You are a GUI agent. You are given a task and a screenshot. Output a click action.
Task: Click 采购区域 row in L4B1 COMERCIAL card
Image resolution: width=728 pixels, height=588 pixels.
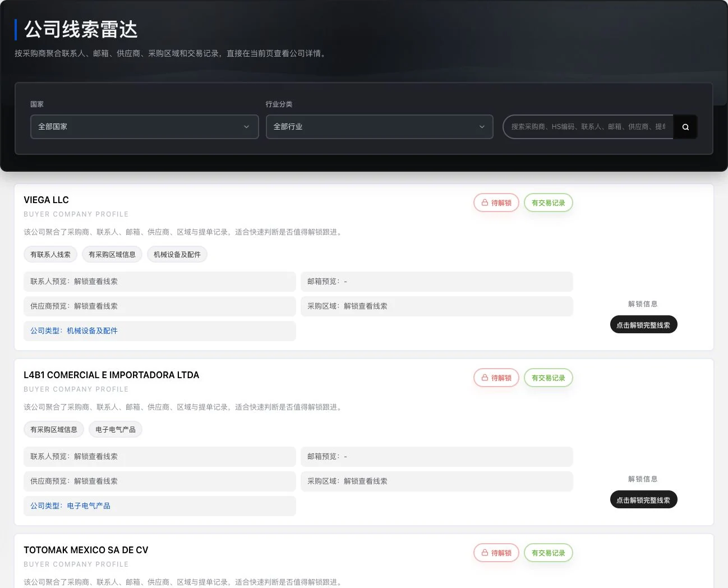[437, 481]
